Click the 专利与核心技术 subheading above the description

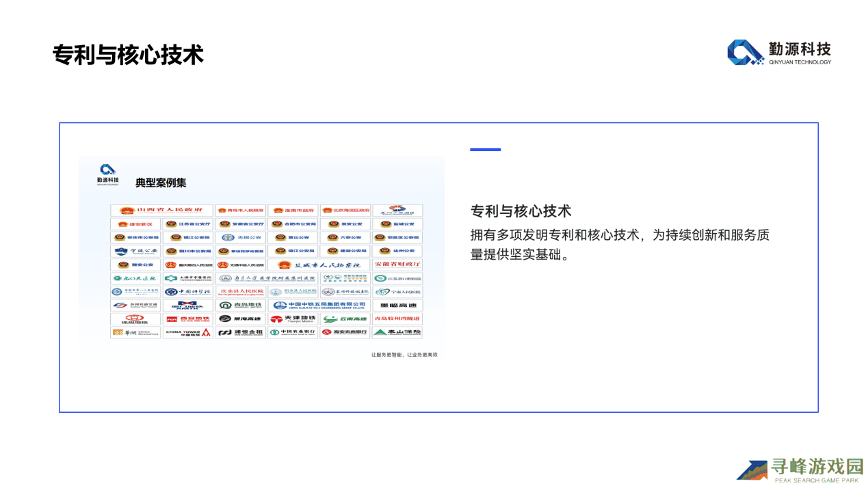pyautogui.click(x=521, y=211)
